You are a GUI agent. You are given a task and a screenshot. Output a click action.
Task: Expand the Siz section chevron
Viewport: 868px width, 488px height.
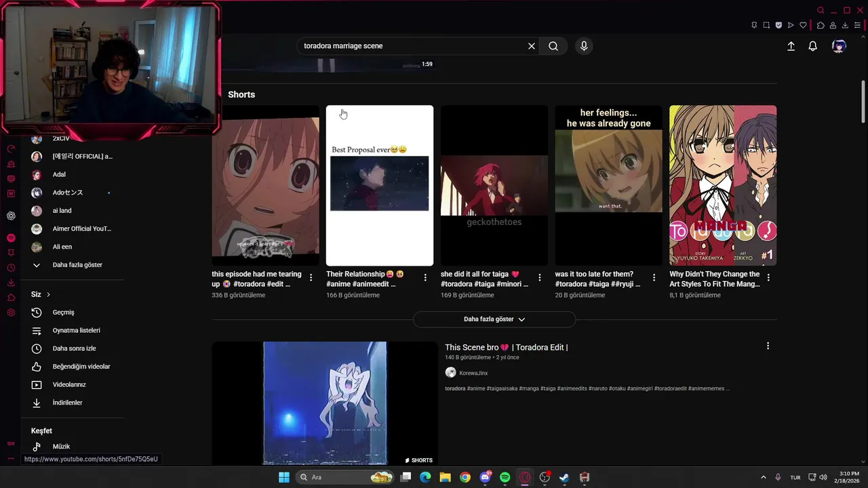click(48, 294)
